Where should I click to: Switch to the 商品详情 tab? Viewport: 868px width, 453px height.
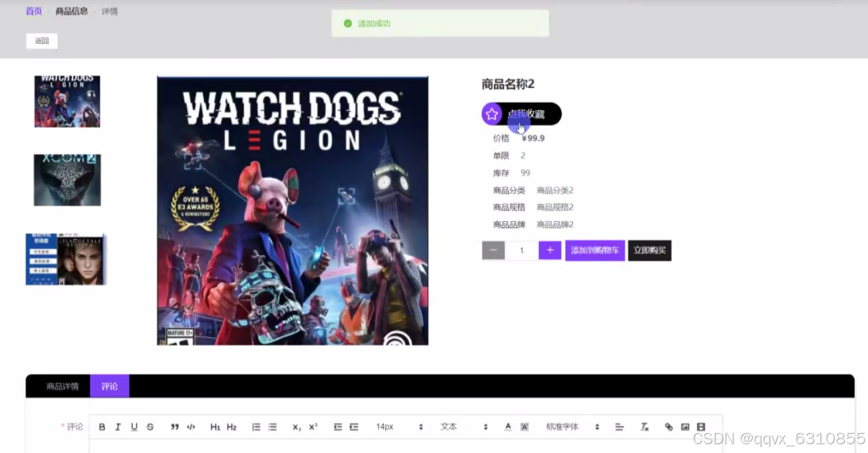coord(62,386)
